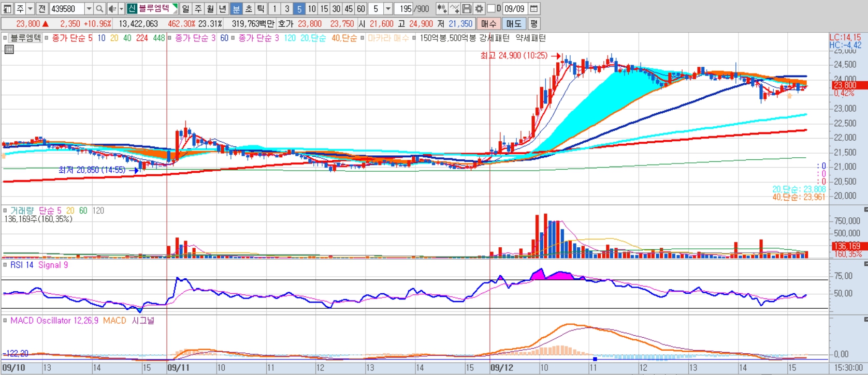Image resolution: width=868 pixels, height=375 pixels.
Task: Expand the interval value 5 dropdown
Action: point(388,9)
